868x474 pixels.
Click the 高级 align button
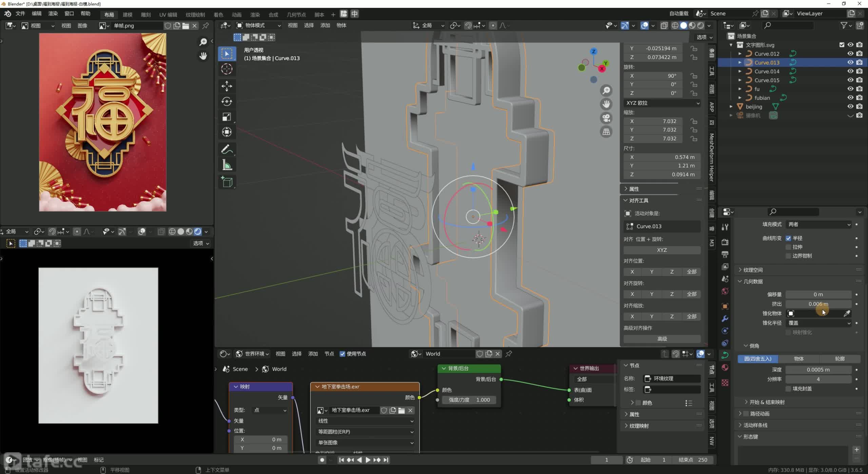pos(662,339)
